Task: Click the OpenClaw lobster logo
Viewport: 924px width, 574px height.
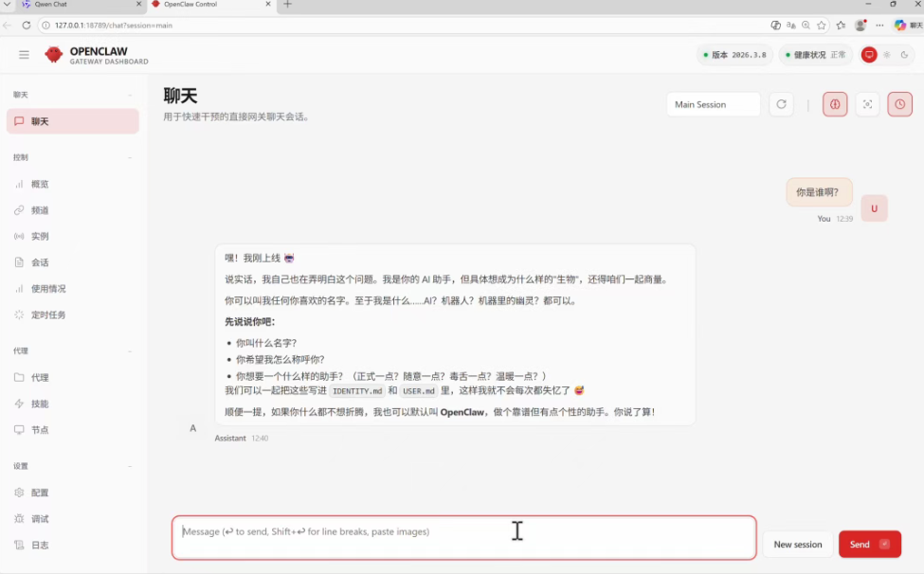Action: tap(54, 55)
